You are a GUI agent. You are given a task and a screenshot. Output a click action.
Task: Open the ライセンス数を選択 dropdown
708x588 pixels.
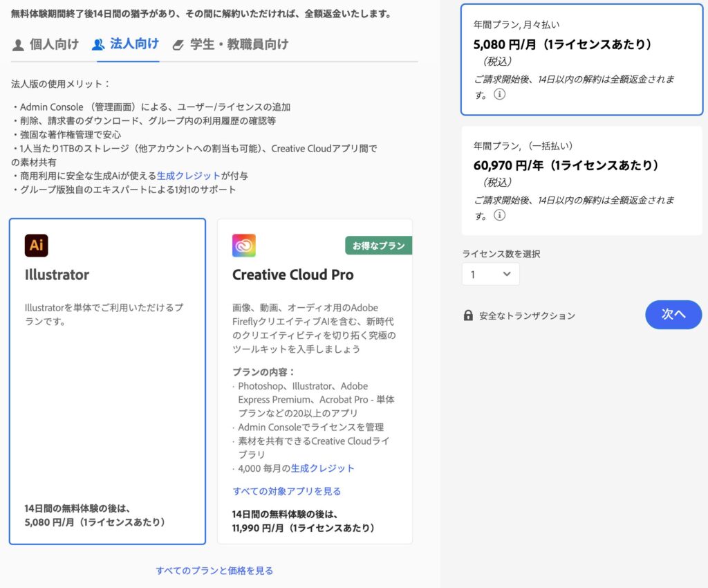[490, 275]
